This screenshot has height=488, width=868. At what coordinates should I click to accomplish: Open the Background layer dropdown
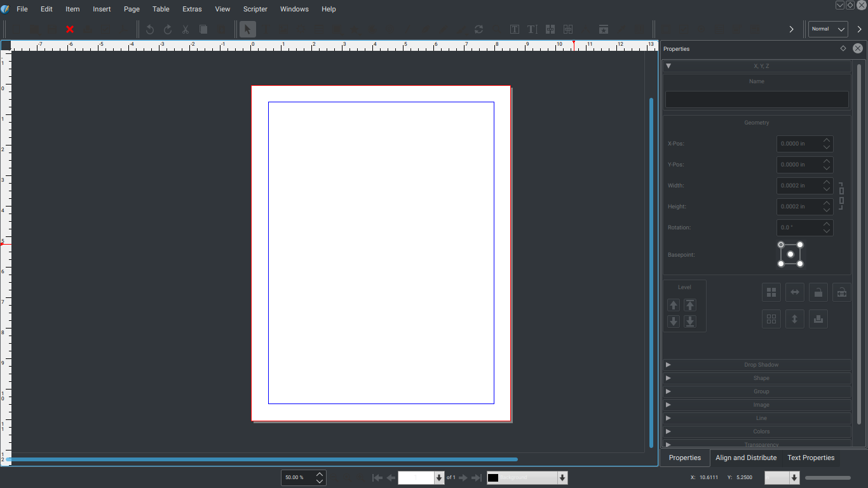pyautogui.click(x=527, y=478)
